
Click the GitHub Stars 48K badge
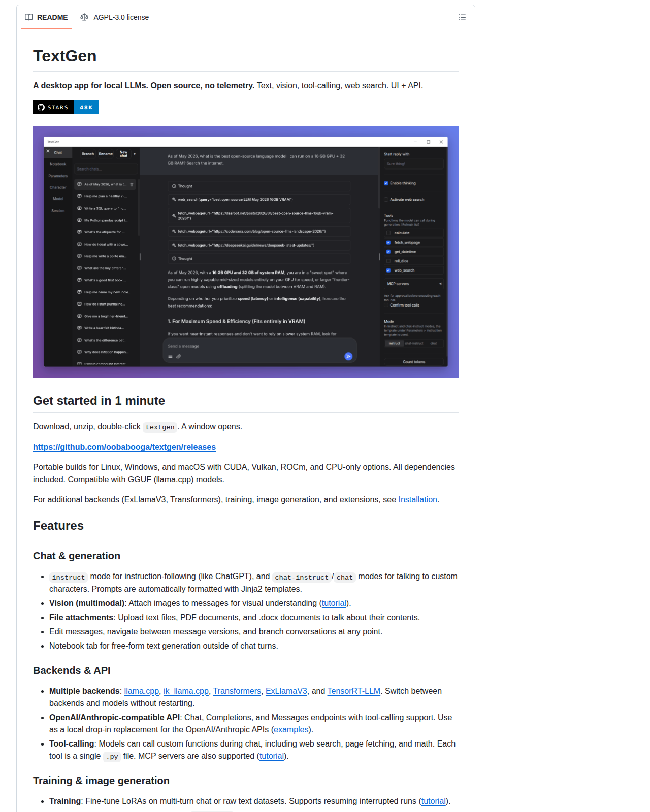[x=66, y=107]
